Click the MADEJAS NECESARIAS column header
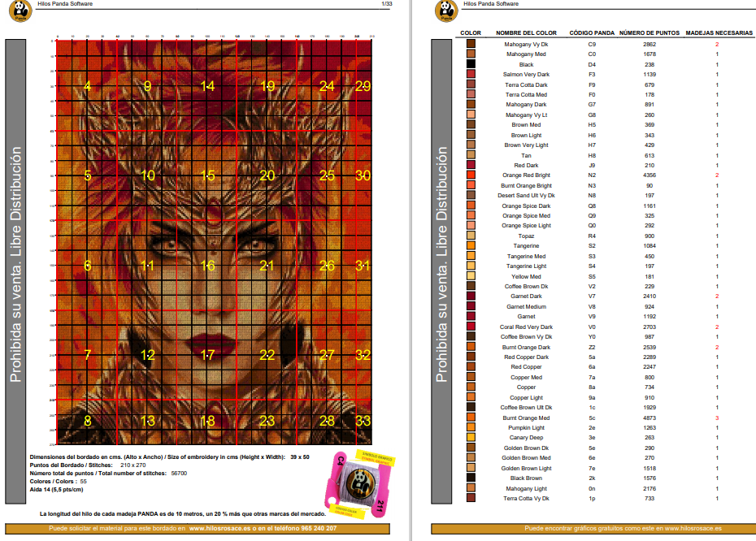756x541 pixels. click(x=719, y=32)
